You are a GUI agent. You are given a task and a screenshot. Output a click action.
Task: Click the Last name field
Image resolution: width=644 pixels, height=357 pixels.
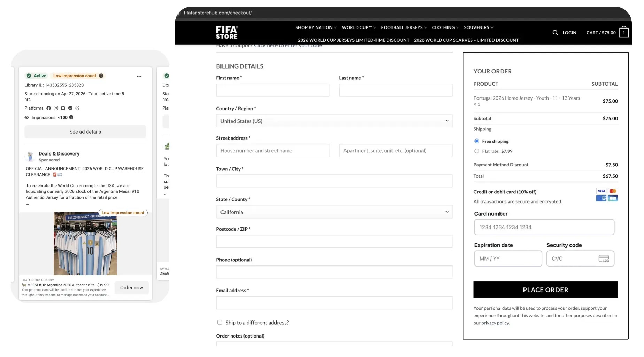396,90
